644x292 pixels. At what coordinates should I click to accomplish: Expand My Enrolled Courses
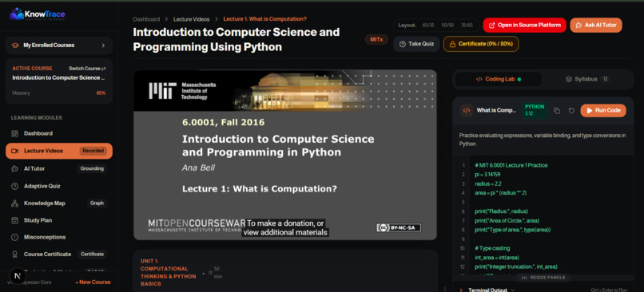[x=59, y=45]
